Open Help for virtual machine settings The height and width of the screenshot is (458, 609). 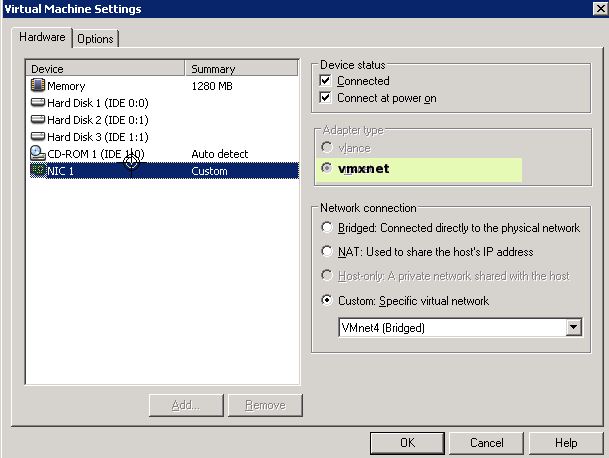[x=566, y=442]
